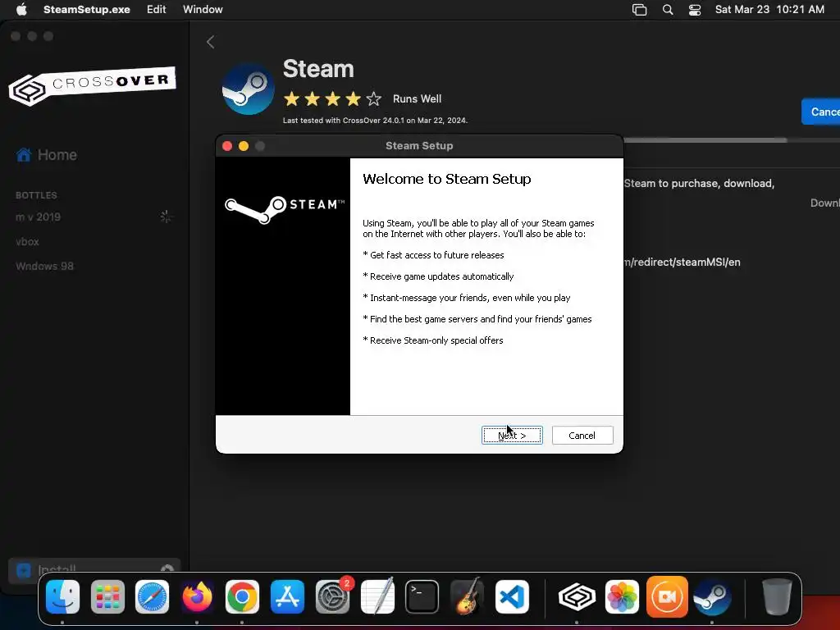
Task: Click the first rating star
Action: (x=291, y=99)
